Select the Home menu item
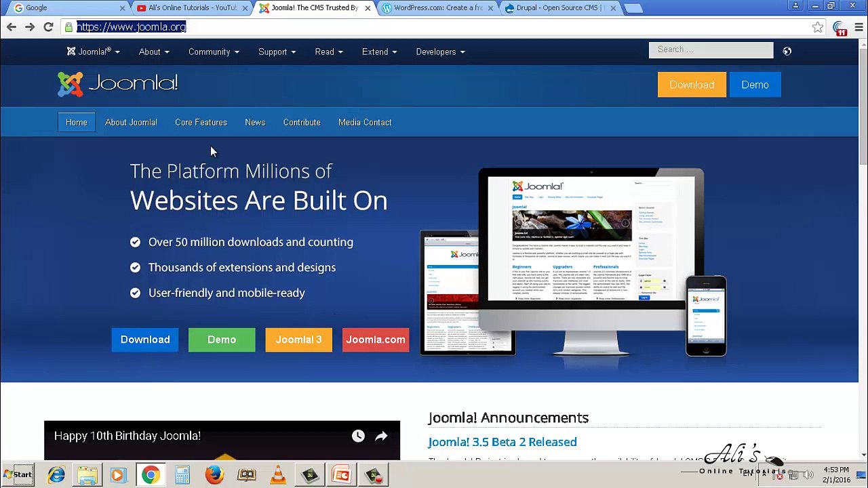868x488 pixels. tap(77, 122)
